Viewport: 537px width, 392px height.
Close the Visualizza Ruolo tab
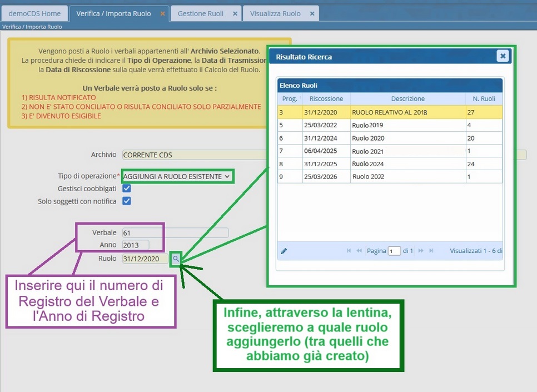point(312,13)
